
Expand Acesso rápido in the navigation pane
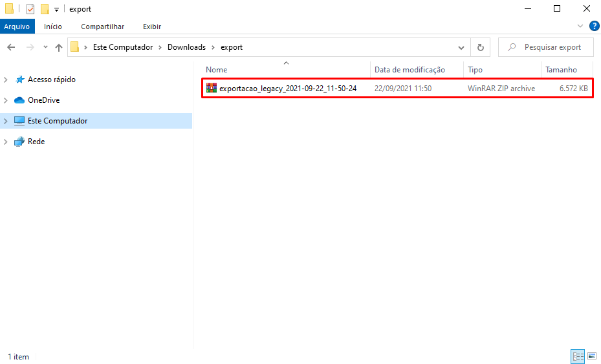point(6,80)
